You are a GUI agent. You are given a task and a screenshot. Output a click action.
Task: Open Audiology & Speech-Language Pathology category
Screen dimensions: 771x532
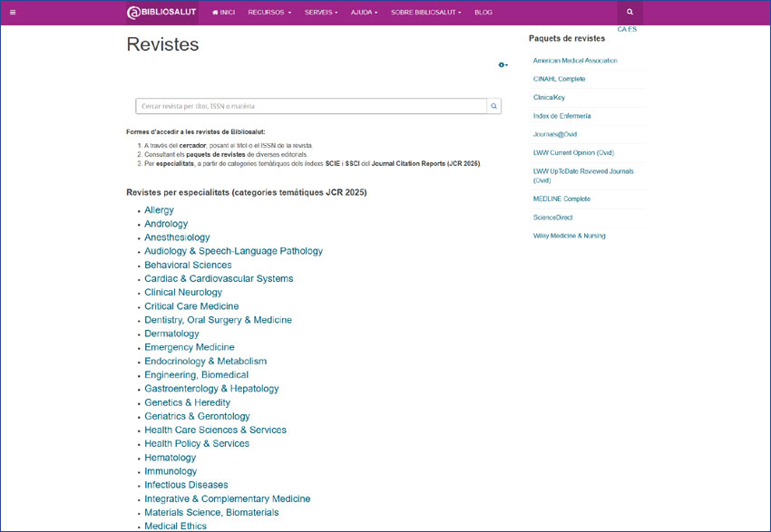233,251
